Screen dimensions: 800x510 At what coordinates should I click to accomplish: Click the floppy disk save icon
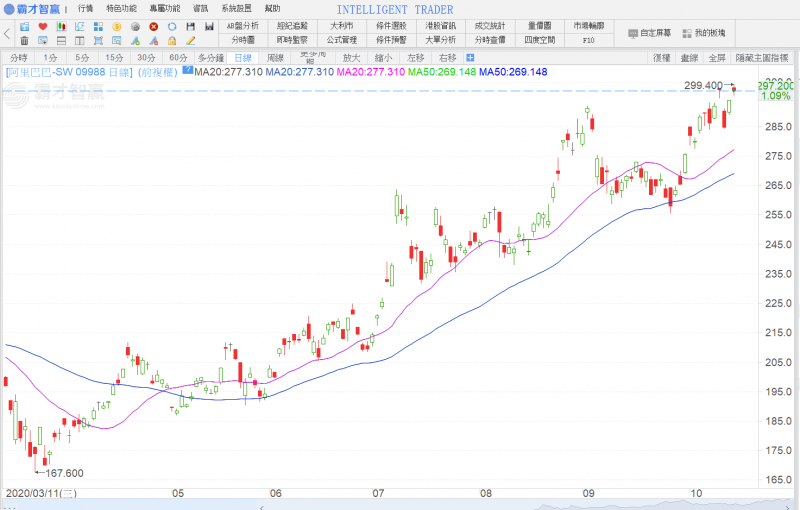tap(190, 26)
